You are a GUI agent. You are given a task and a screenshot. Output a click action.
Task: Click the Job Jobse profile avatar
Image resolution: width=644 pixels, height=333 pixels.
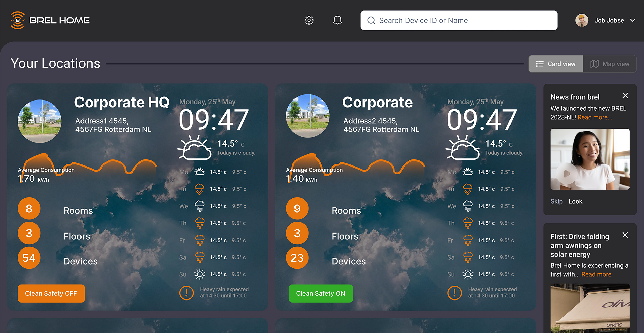point(582,20)
